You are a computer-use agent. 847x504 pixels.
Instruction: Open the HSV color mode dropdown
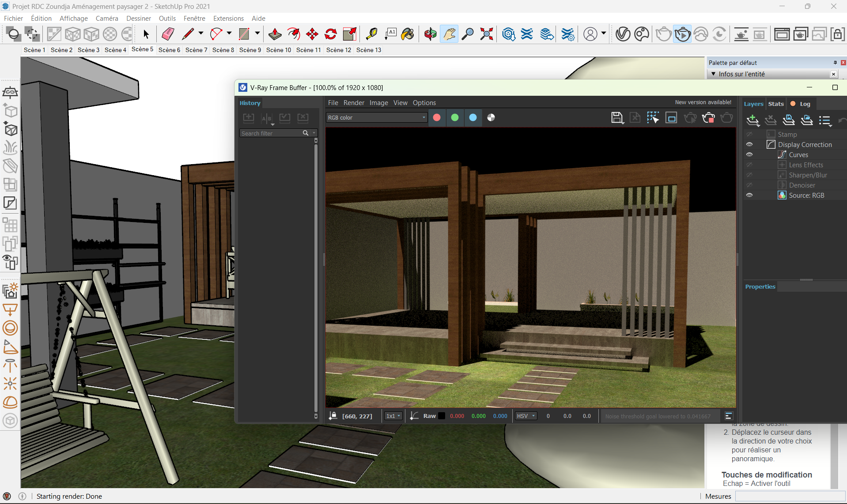(x=526, y=416)
